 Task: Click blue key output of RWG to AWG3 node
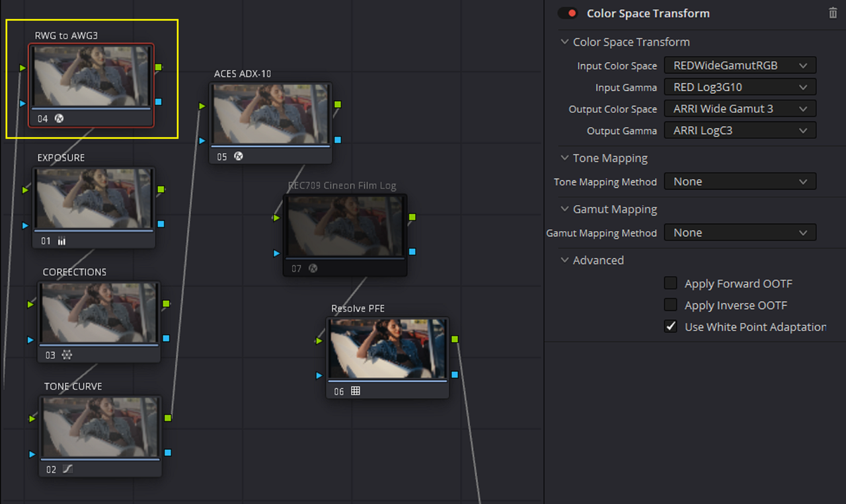coord(159,102)
